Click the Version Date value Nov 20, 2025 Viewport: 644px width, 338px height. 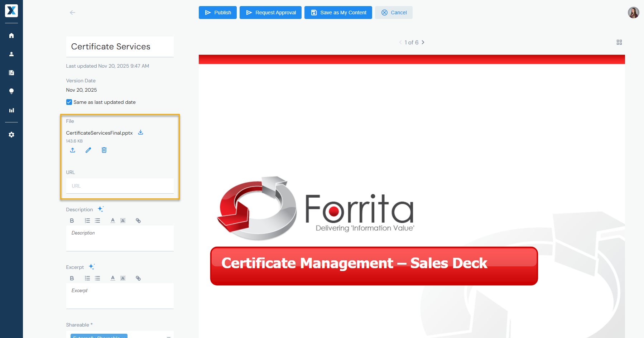[x=82, y=90]
